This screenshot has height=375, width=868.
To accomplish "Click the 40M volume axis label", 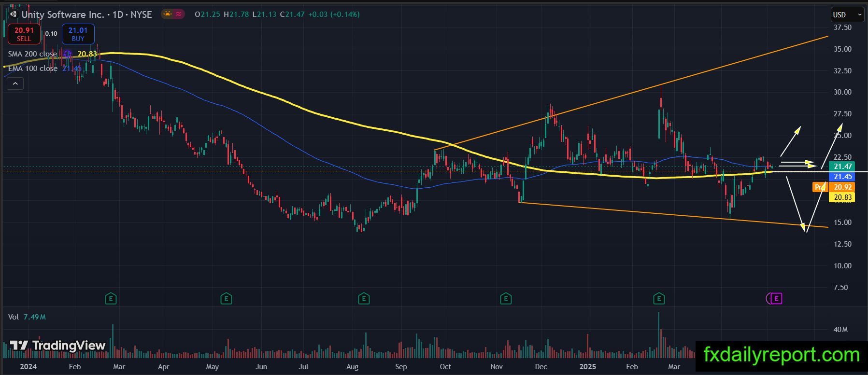I will coord(841,330).
